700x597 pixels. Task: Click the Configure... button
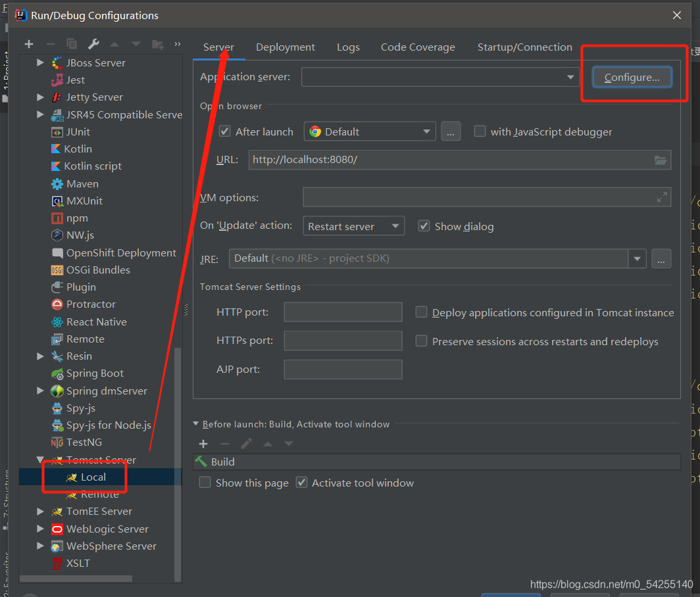click(632, 78)
